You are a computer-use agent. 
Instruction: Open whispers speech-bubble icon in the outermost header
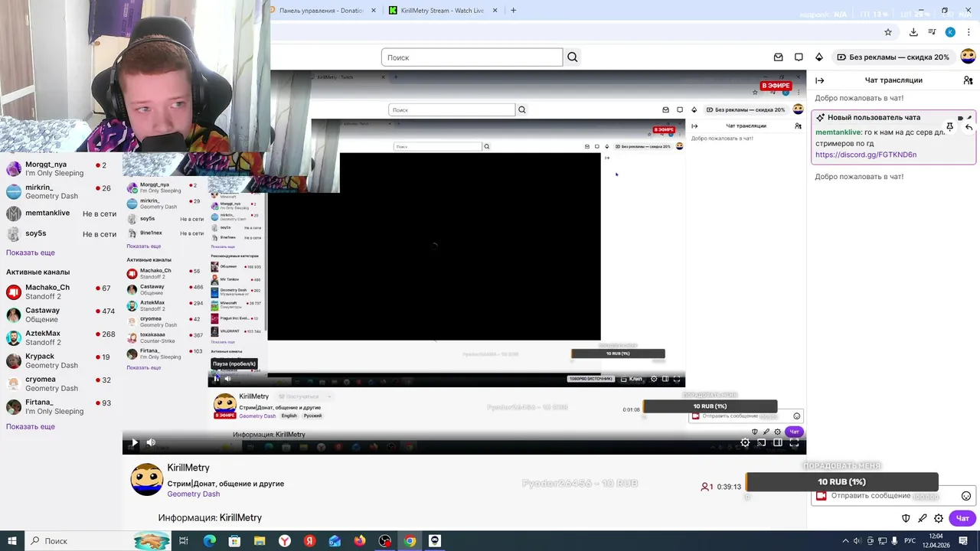pyautogui.click(x=799, y=57)
